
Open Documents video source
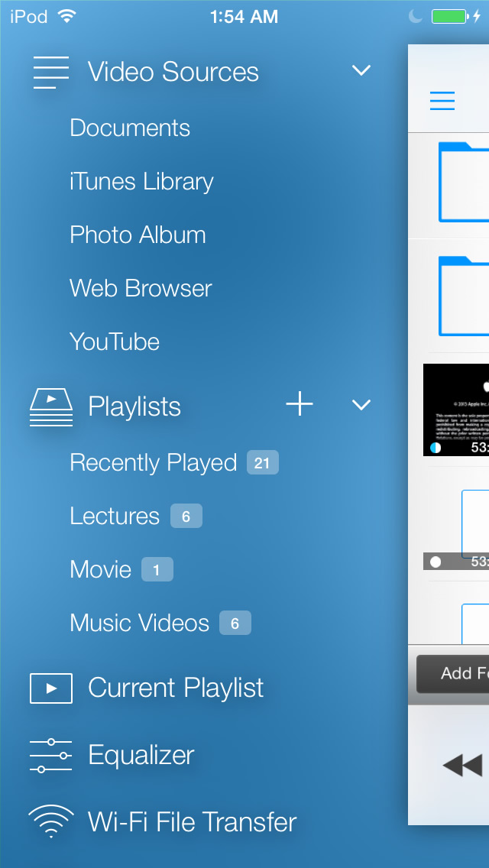(130, 128)
